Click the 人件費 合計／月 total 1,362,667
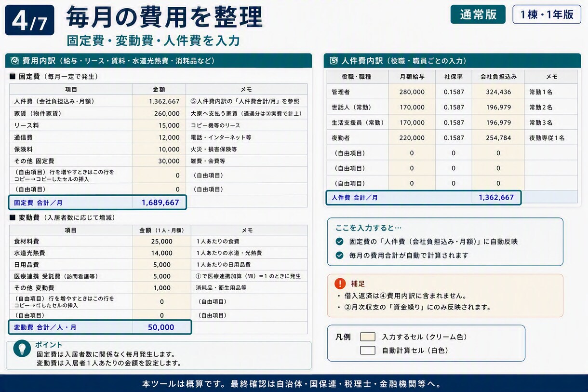This screenshot has height=392, width=588. click(x=496, y=197)
